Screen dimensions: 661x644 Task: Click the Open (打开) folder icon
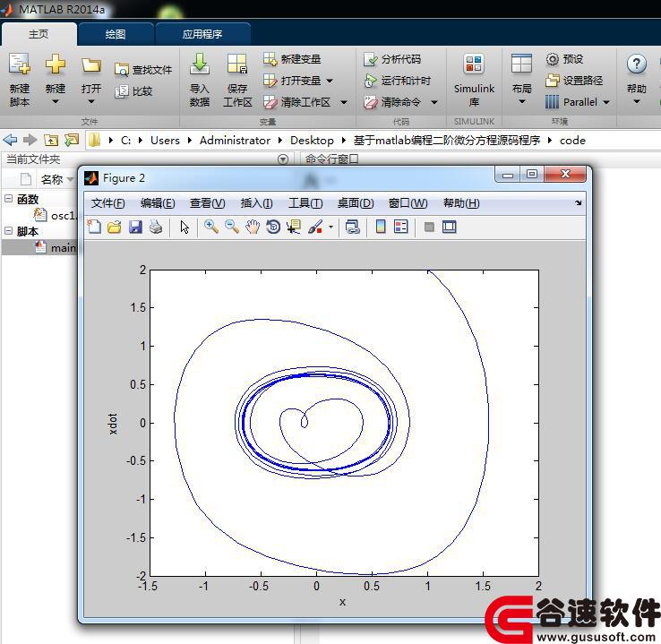[91, 65]
